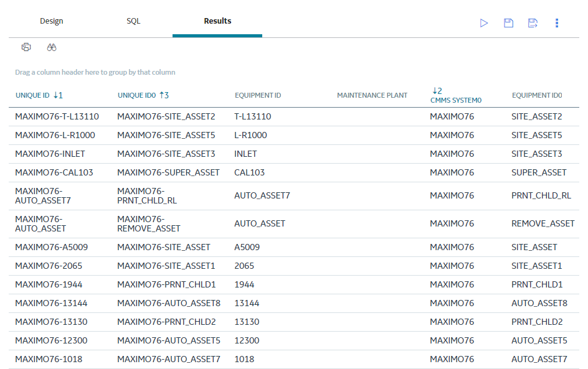Click the Save As icon
The image size is (588, 369).
[x=533, y=23]
